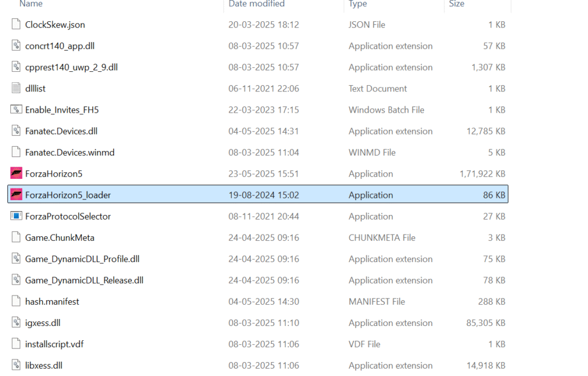The image size is (588, 376).
Task: Click the Enable_Invites_FH5 batch file icon
Action: 16,109
